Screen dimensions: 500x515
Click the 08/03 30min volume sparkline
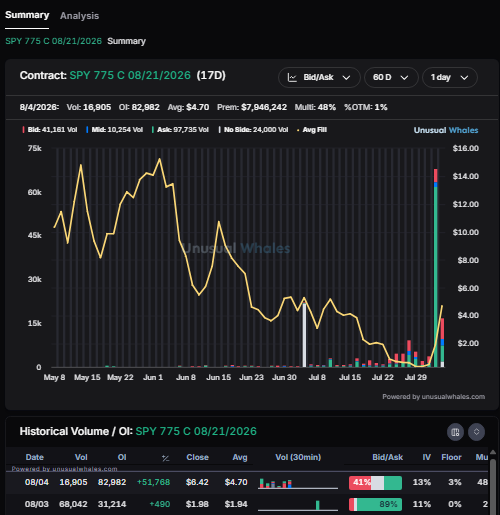[x=298, y=505]
